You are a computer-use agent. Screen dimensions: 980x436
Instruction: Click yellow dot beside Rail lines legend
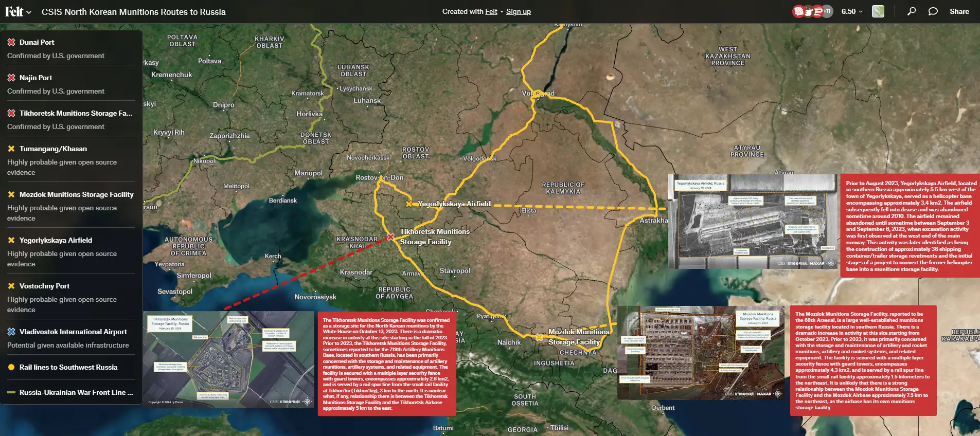11,367
